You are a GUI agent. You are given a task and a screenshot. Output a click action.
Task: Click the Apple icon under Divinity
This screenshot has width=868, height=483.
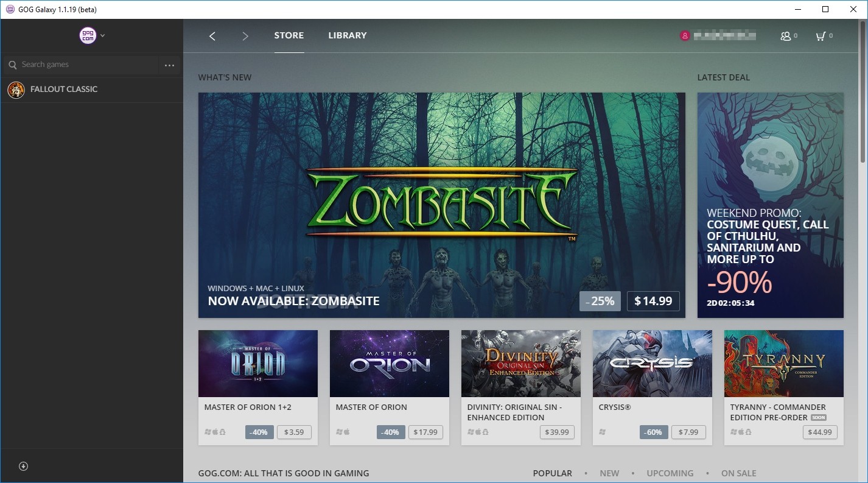[x=478, y=432]
